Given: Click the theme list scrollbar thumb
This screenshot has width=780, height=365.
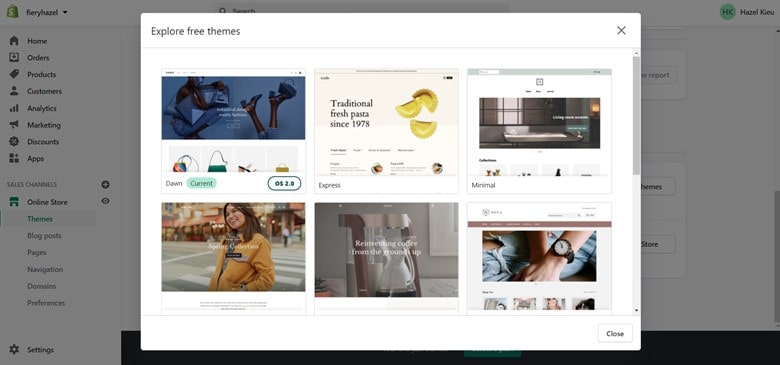Looking at the screenshot, I should point(636,115).
